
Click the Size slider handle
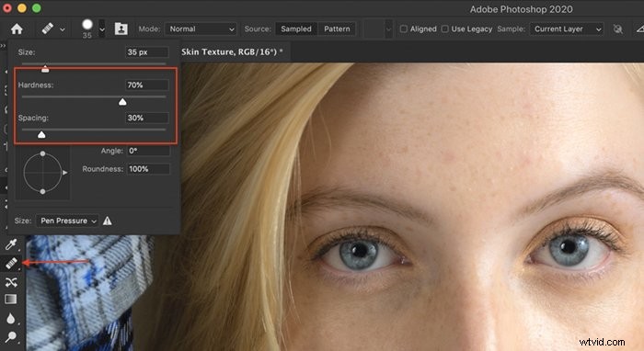tap(45, 69)
